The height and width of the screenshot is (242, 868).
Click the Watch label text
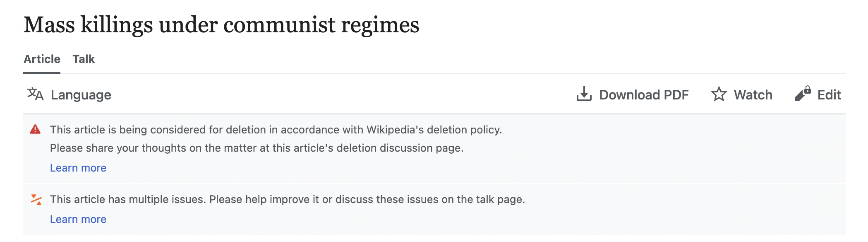pyautogui.click(x=753, y=95)
